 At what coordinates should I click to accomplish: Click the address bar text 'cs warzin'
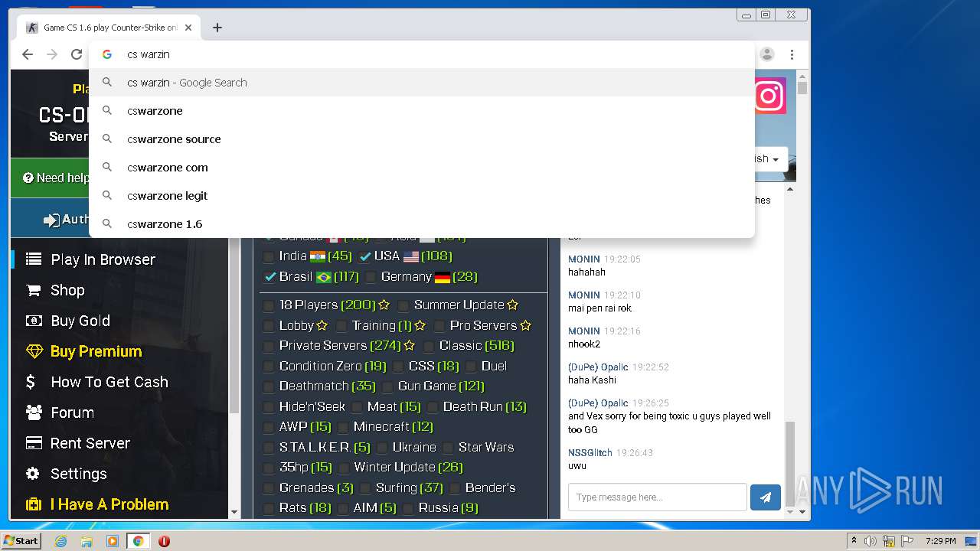(149, 54)
